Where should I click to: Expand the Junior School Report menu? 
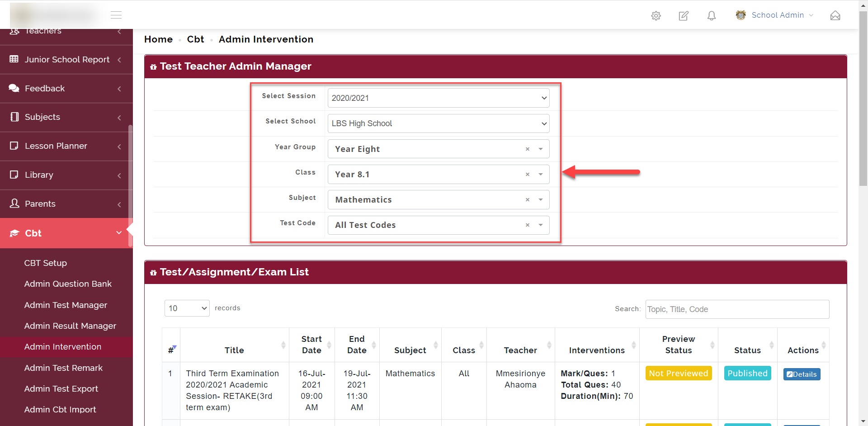click(119, 60)
